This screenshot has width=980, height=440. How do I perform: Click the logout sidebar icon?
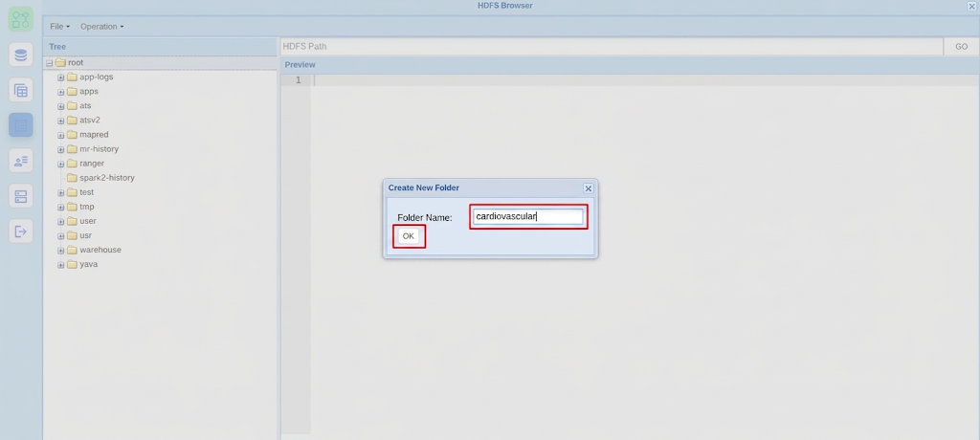pos(21,231)
